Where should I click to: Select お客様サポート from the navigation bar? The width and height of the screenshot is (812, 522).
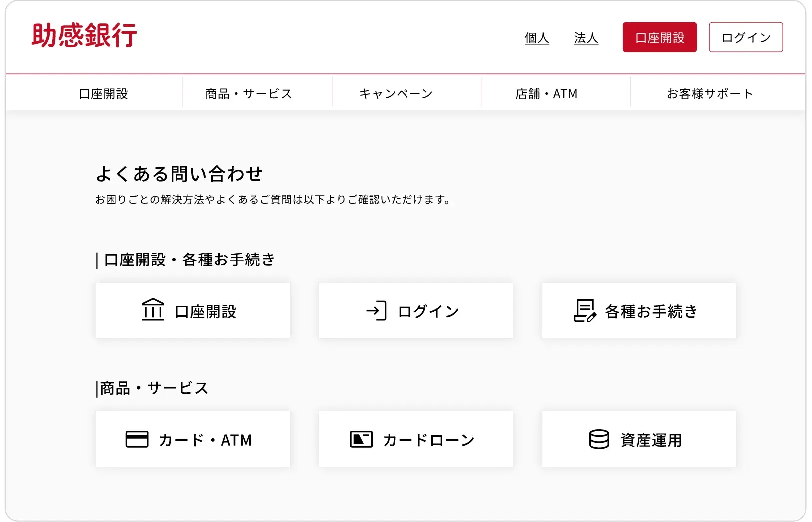coord(710,93)
